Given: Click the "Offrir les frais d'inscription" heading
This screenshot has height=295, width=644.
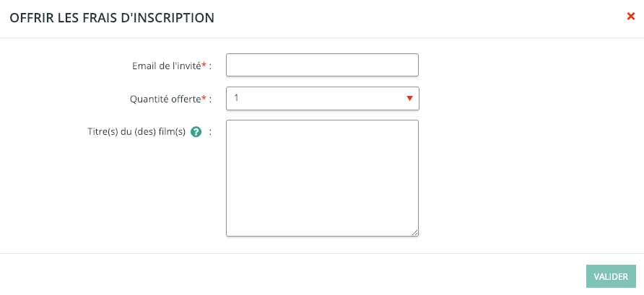Looking at the screenshot, I should tap(111, 18).
